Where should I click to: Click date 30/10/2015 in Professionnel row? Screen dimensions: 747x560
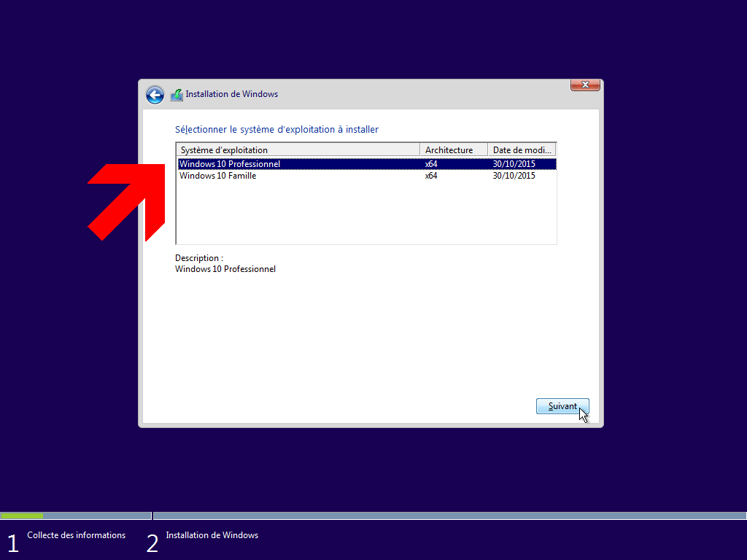pyautogui.click(x=514, y=164)
